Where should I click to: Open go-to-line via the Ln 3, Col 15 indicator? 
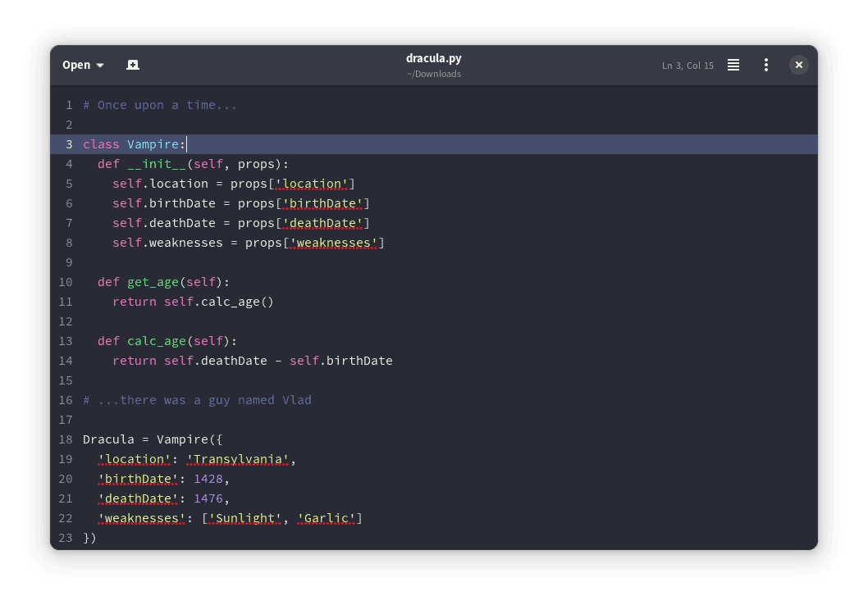(x=688, y=65)
